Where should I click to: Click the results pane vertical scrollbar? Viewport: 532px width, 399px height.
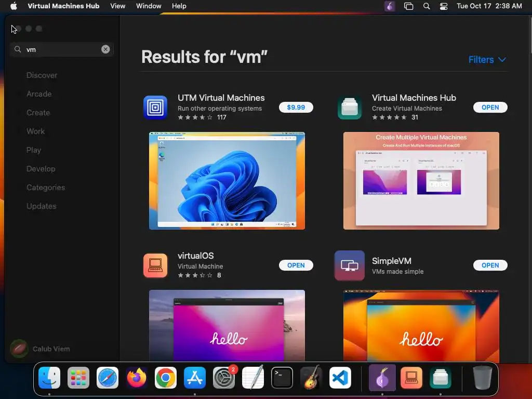pos(530,35)
